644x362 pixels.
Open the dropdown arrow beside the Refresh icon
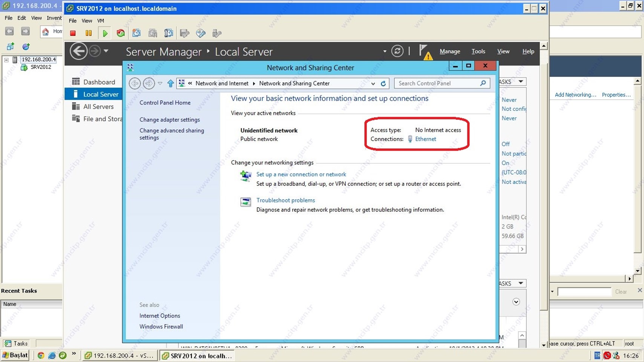tap(385, 51)
